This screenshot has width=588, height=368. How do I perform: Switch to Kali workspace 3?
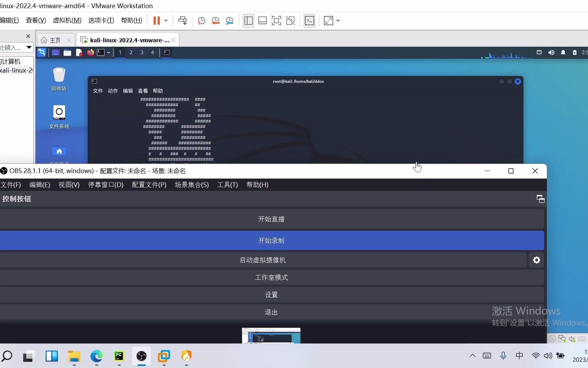[x=142, y=52]
